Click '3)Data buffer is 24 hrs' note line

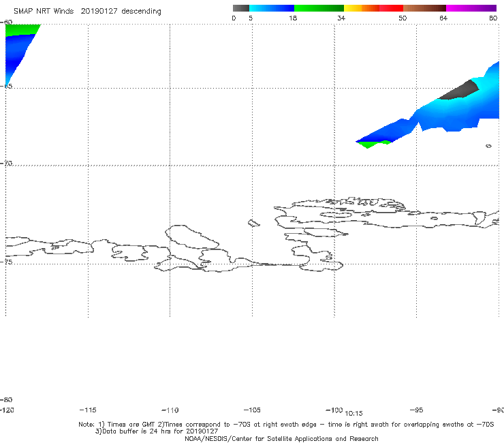coord(157,431)
